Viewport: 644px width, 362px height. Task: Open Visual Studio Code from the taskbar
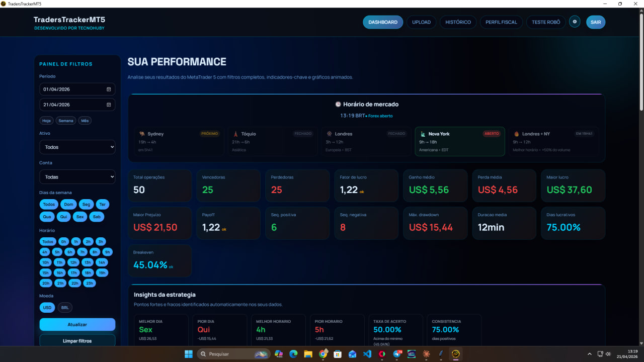point(367,354)
